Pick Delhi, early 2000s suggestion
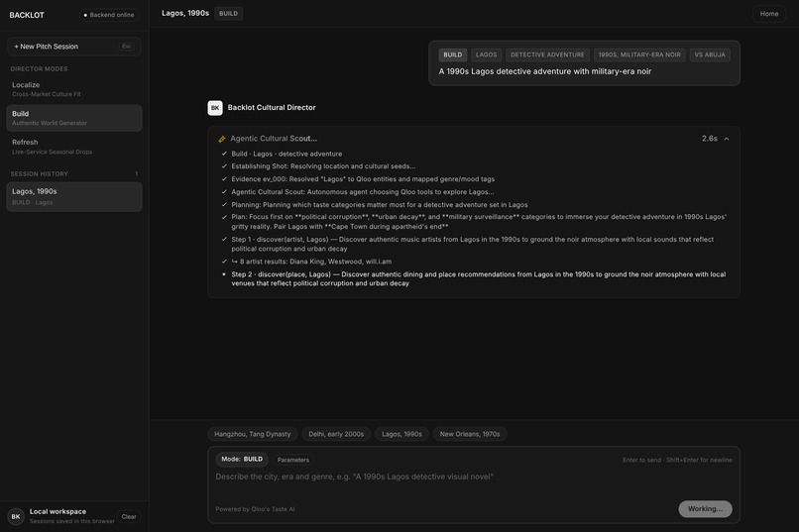Screen dimensions: 799x532 tap(336, 434)
